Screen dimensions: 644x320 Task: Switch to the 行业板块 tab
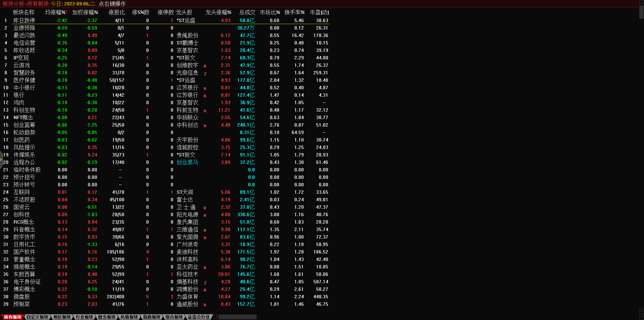tap(84, 317)
